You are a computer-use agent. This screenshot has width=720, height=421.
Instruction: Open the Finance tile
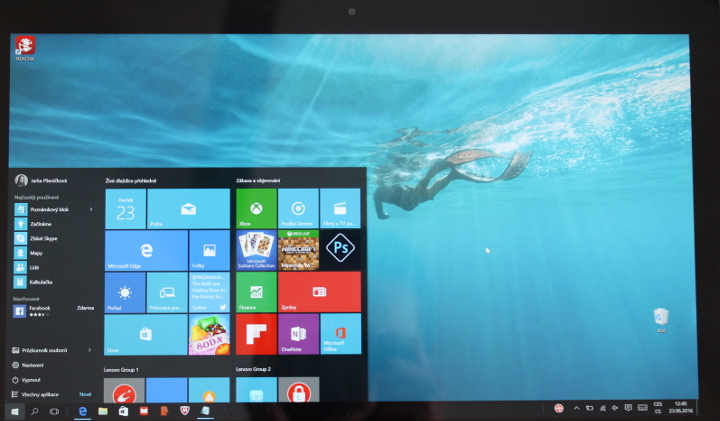coord(256,292)
